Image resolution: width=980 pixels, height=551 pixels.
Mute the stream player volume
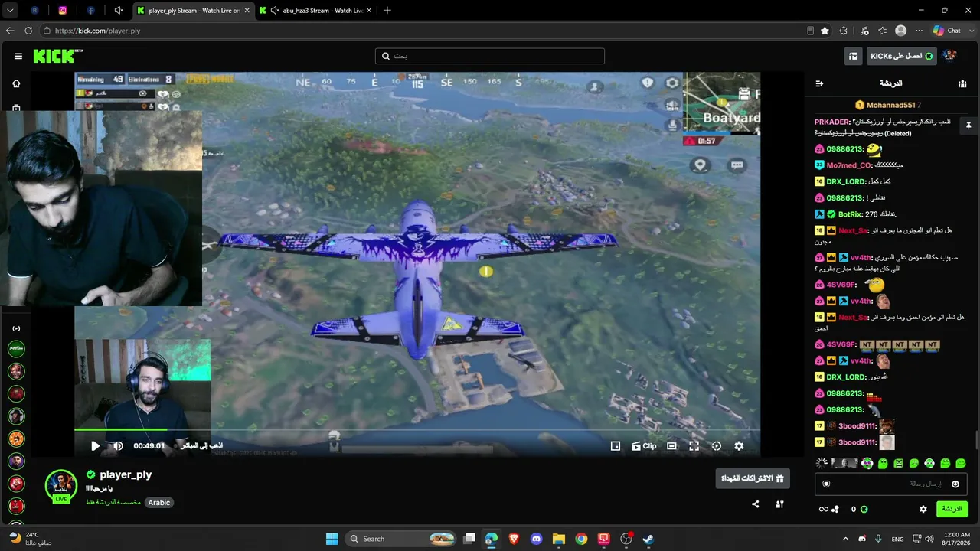click(x=118, y=446)
